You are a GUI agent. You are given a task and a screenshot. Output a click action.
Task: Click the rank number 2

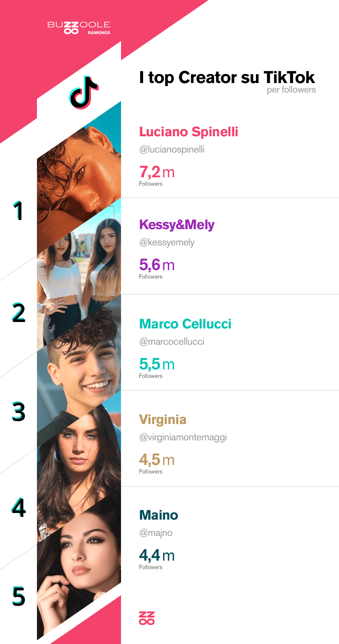(19, 313)
